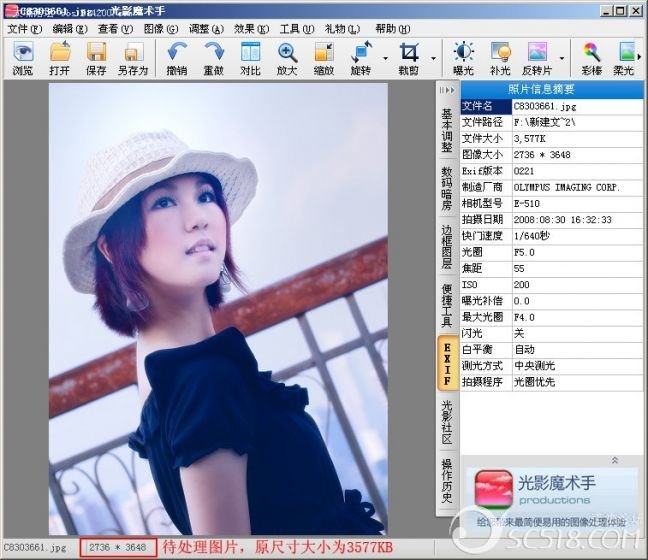This screenshot has height=560, width=648.
Task: Apply 补光 fill light tool
Action: 501,59
